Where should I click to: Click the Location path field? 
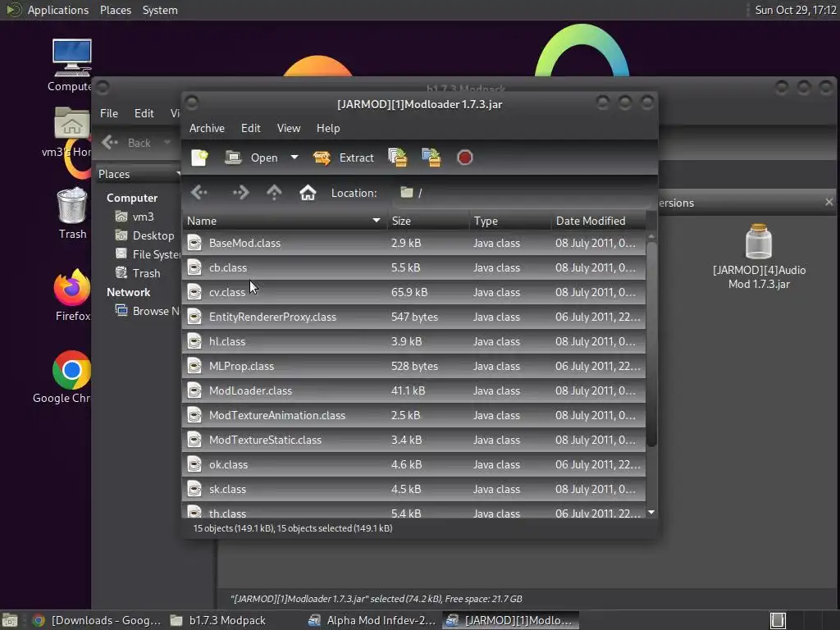click(523, 193)
